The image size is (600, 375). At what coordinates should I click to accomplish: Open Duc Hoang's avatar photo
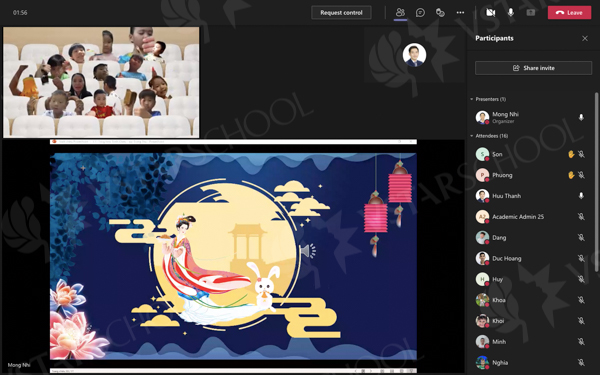pos(482,259)
